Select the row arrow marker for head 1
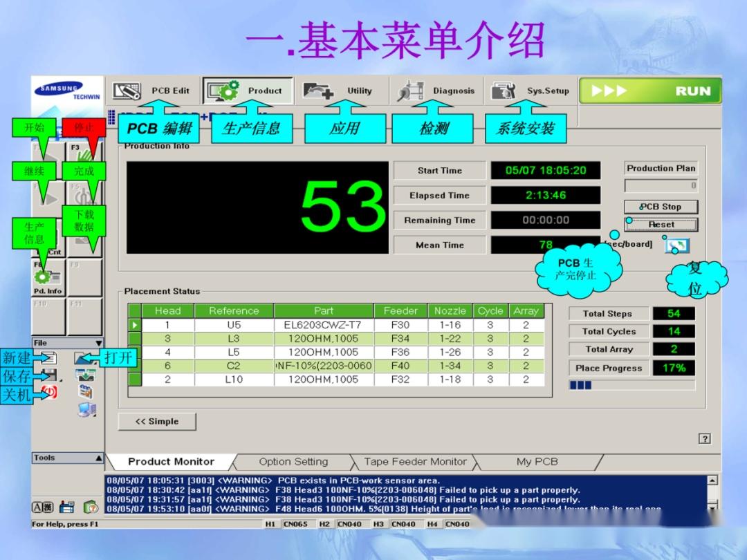The image size is (747, 560). click(x=135, y=325)
